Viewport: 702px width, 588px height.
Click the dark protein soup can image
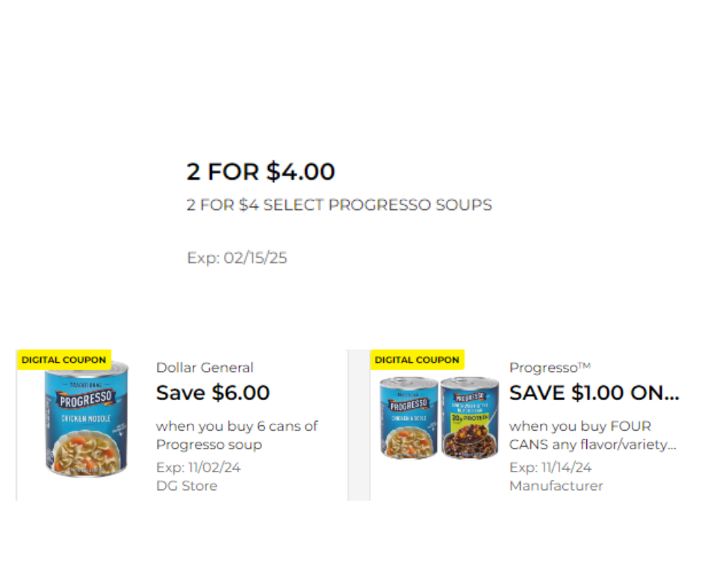pyautogui.click(x=469, y=418)
